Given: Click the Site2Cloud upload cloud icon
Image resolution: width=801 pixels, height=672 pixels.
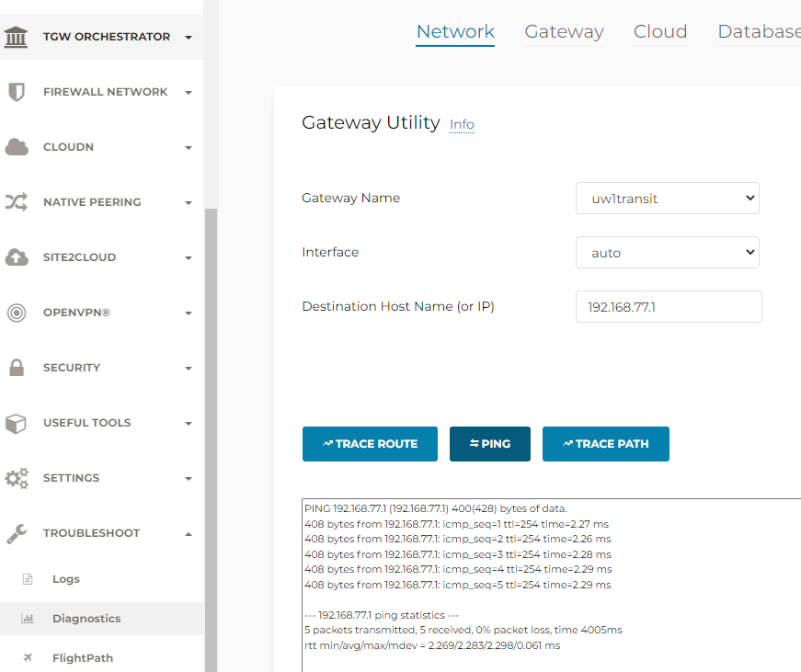Looking at the screenshot, I should pyautogui.click(x=17, y=257).
